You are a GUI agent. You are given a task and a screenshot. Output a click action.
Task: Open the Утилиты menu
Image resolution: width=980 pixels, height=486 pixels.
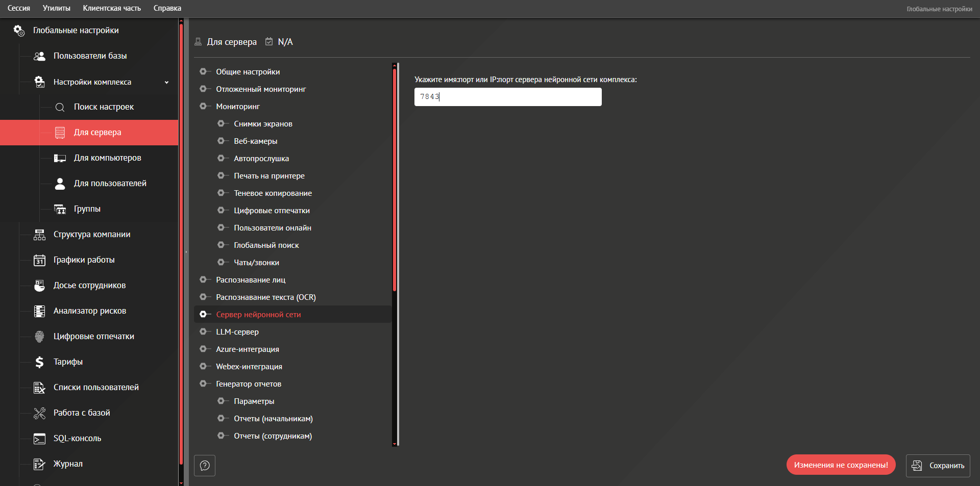(x=56, y=8)
